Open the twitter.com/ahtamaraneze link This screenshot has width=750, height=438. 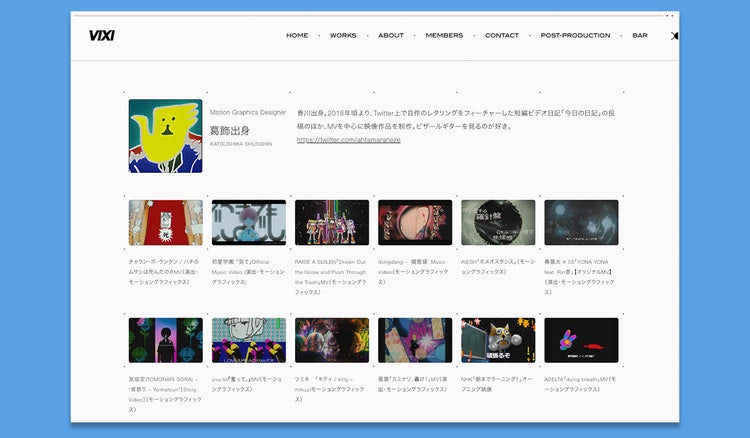coord(349,140)
